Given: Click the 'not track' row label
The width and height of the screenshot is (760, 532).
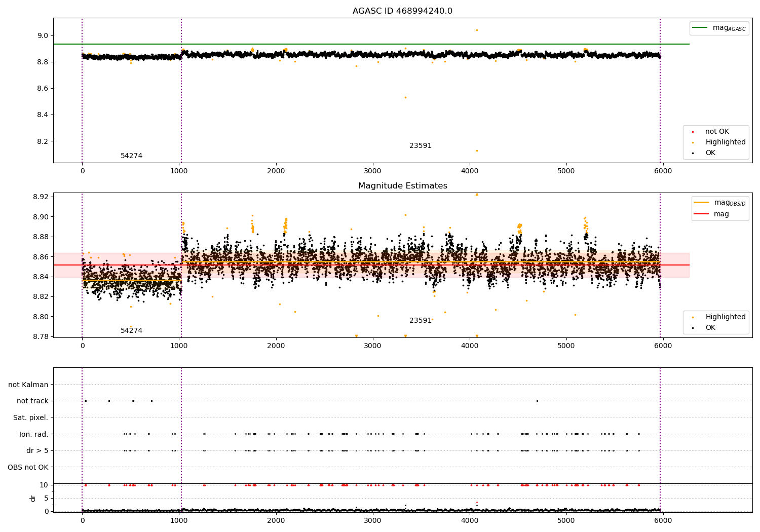Looking at the screenshot, I should 32,401.
